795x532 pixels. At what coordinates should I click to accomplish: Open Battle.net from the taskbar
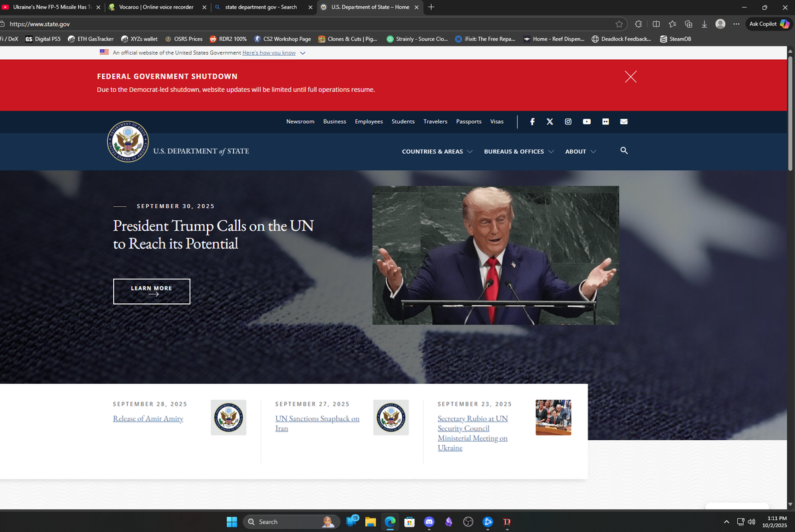[488, 522]
